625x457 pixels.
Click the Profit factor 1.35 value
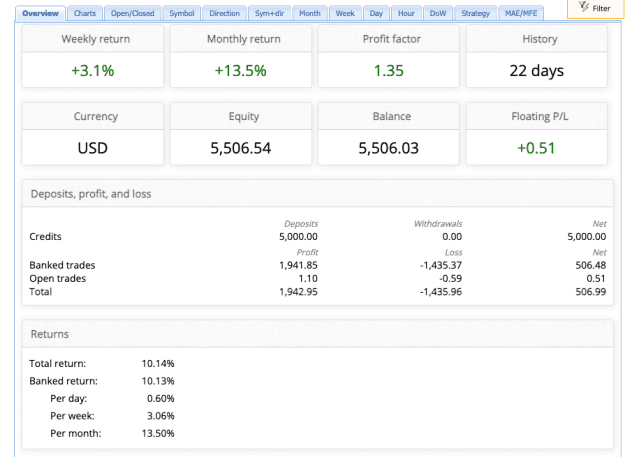pyautogui.click(x=389, y=71)
